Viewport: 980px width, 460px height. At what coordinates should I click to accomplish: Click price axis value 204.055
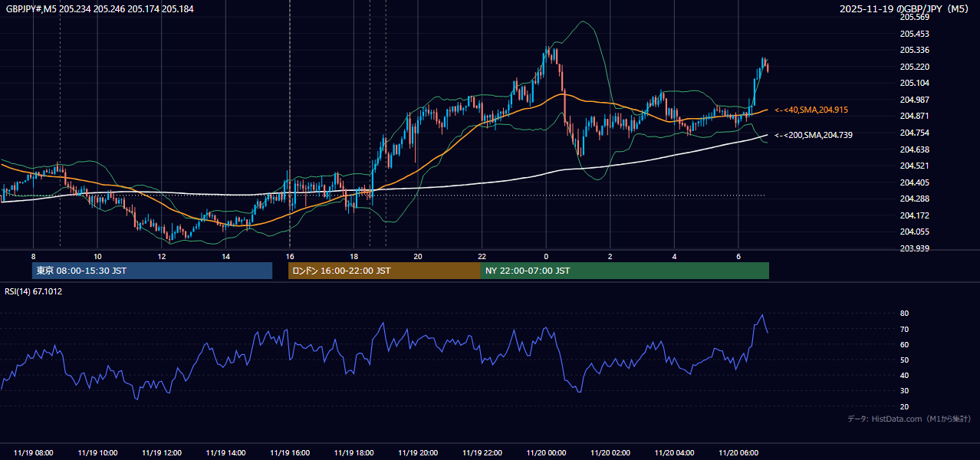(x=913, y=232)
